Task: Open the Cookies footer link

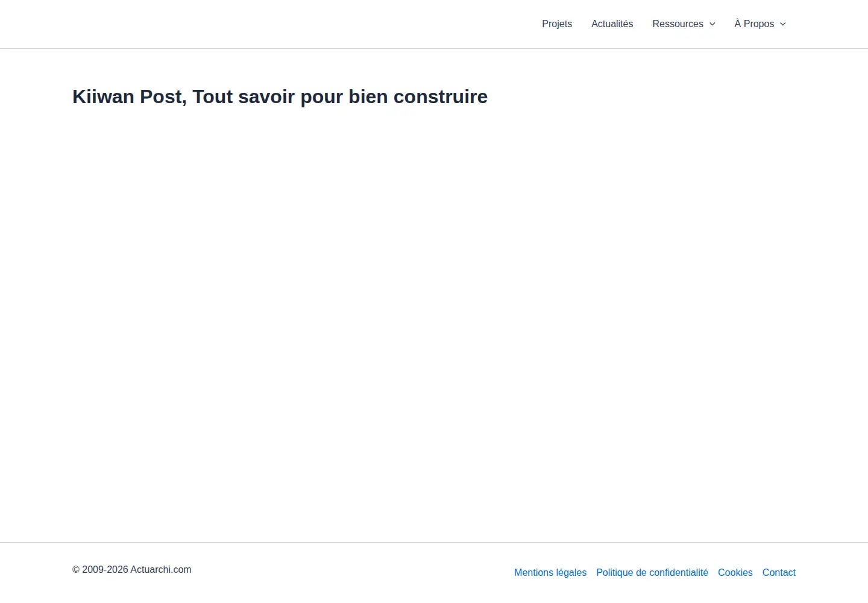Action: (x=735, y=573)
